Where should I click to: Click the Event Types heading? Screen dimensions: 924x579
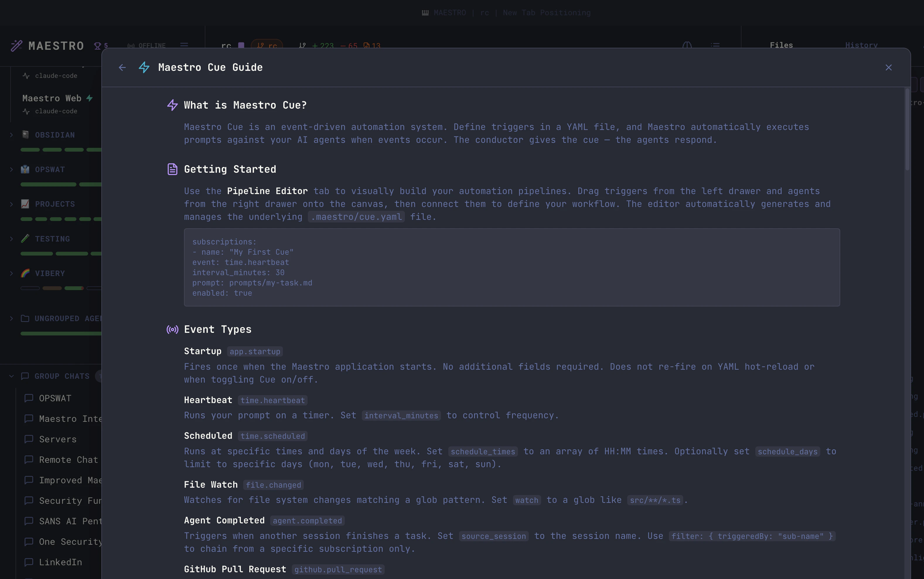(218, 329)
